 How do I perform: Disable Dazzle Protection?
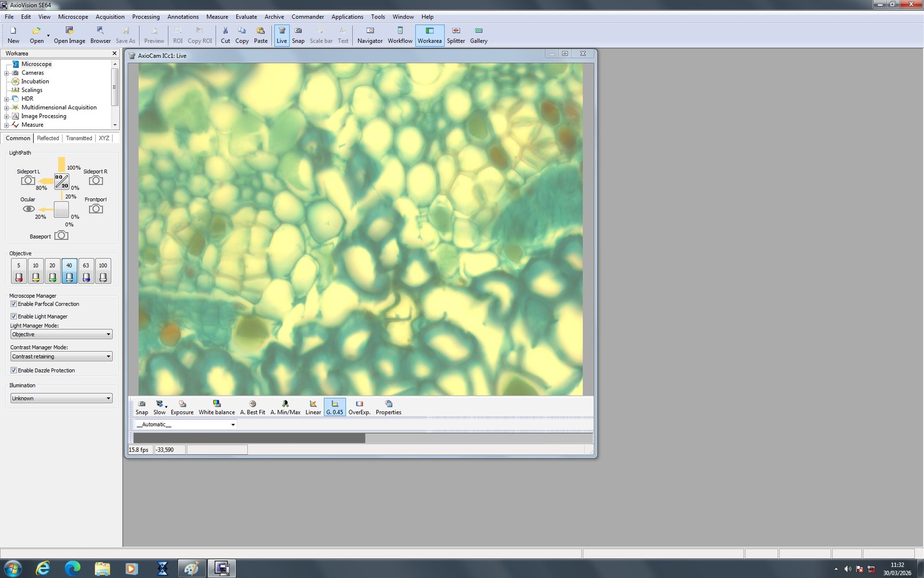coord(13,370)
